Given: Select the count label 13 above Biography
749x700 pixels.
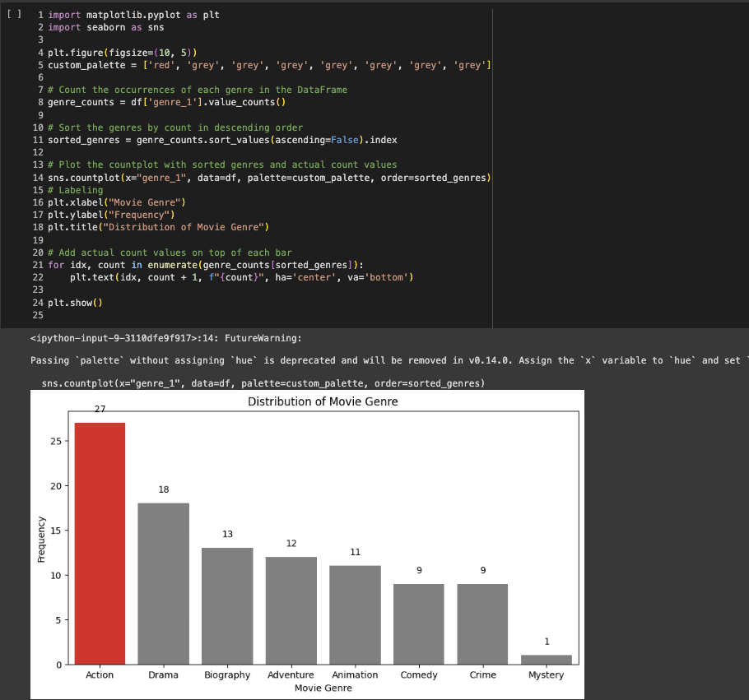Looking at the screenshot, I should (227, 534).
